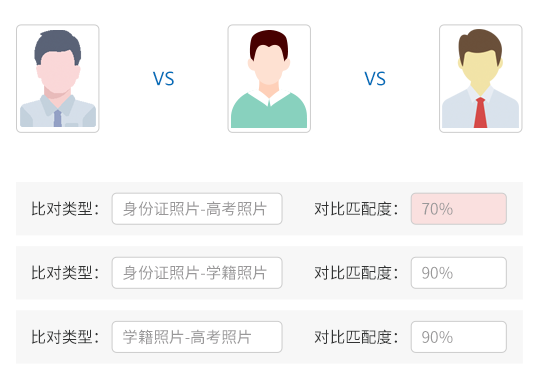This screenshot has width=538, height=388.
Task: Click the 90% field in bottom row
Action: coord(459,337)
